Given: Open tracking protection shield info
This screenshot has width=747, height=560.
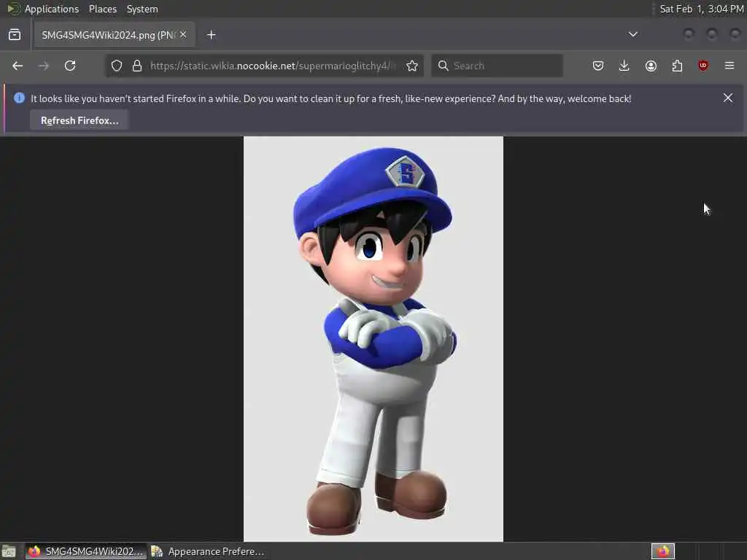Looking at the screenshot, I should point(117,66).
